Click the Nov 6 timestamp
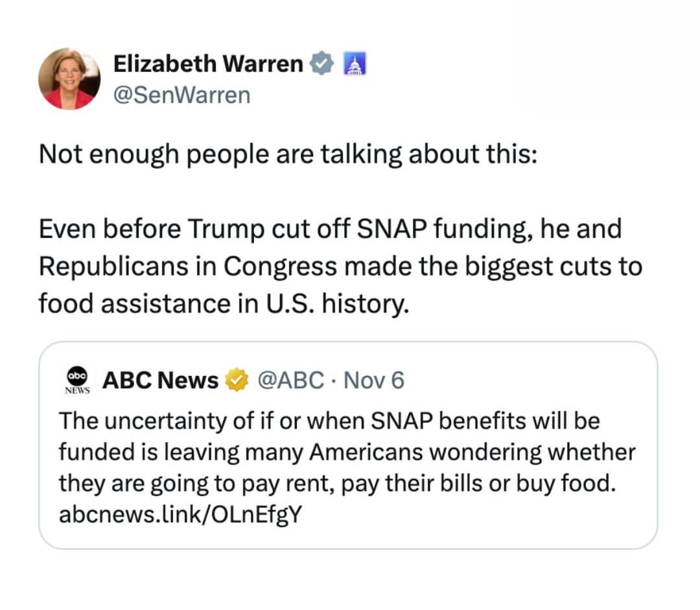 click(x=373, y=381)
